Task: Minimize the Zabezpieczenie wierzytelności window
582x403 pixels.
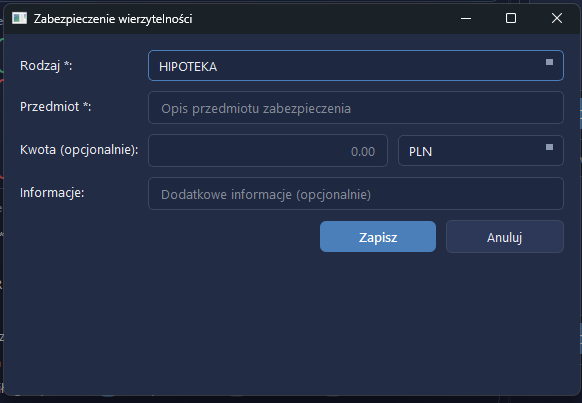Action: [x=466, y=18]
